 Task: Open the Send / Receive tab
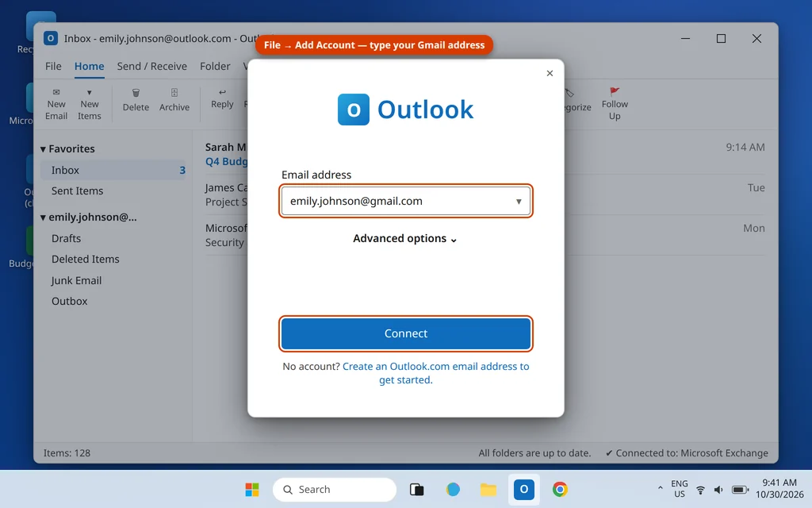coord(151,67)
